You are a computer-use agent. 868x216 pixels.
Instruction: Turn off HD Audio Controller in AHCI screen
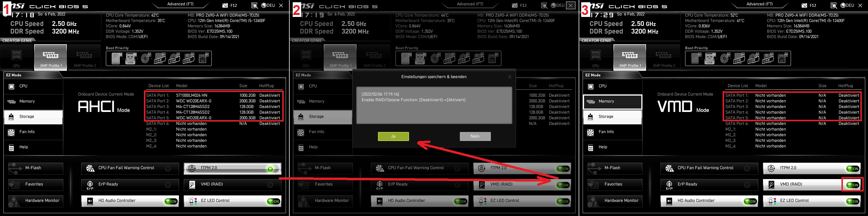point(171,202)
